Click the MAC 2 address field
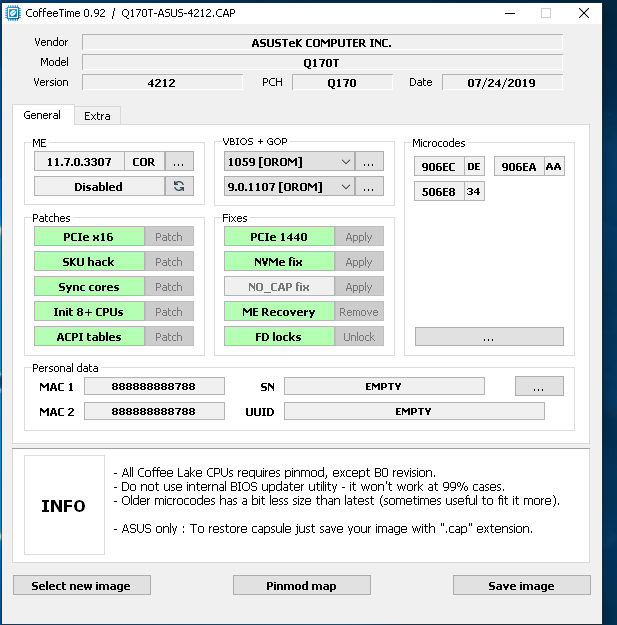The height and width of the screenshot is (625, 617). click(x=154, y=411)
